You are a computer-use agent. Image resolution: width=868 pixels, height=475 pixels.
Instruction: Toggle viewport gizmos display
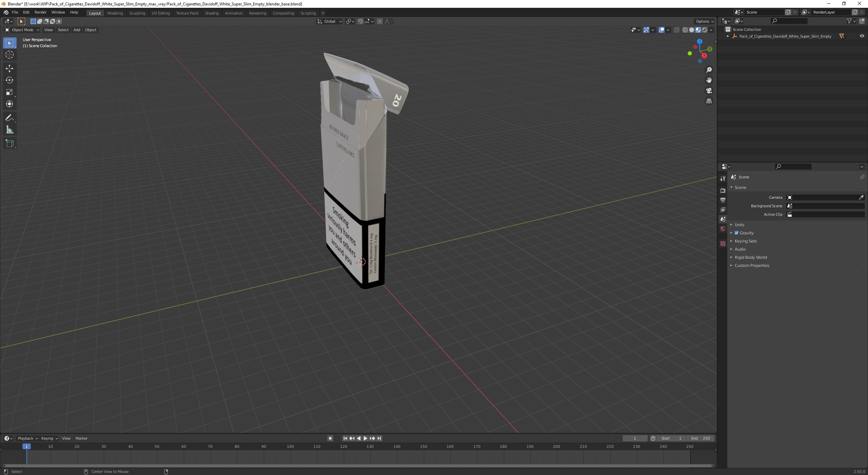point(646,30)
